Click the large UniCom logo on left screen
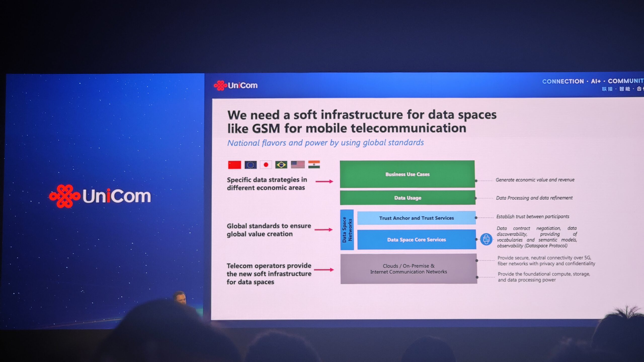This screenshot has width=644, height=362. click(100, 196)
